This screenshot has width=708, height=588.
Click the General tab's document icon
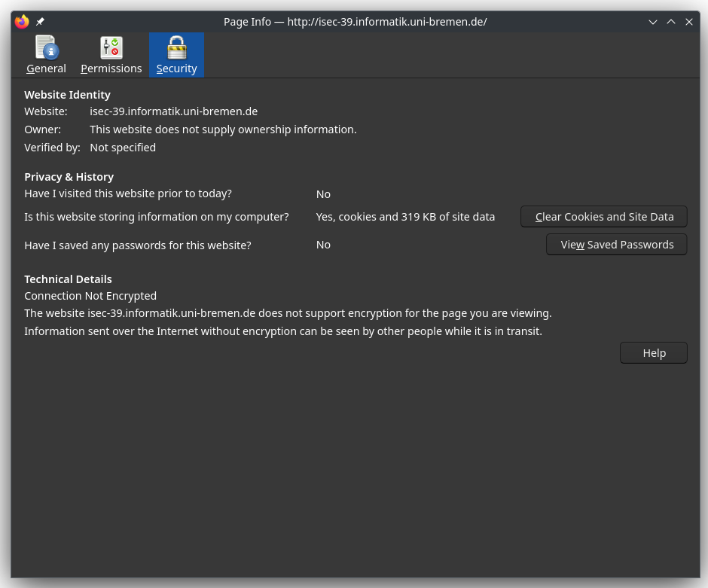(x=46, y=47)
